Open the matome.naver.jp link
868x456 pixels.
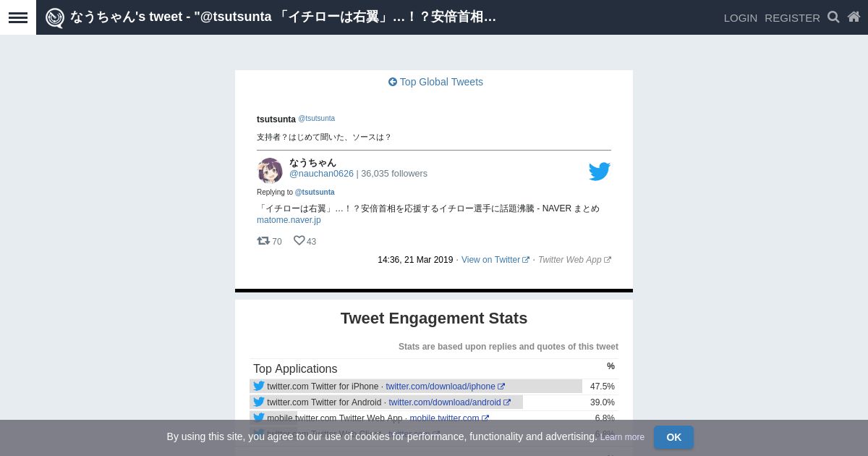pyautogui.click(x=289, y=220)
